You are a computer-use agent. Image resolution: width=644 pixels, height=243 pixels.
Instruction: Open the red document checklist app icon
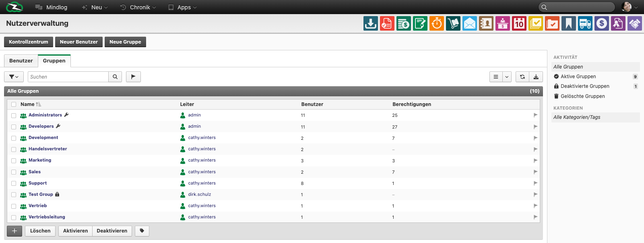[387, 23]
